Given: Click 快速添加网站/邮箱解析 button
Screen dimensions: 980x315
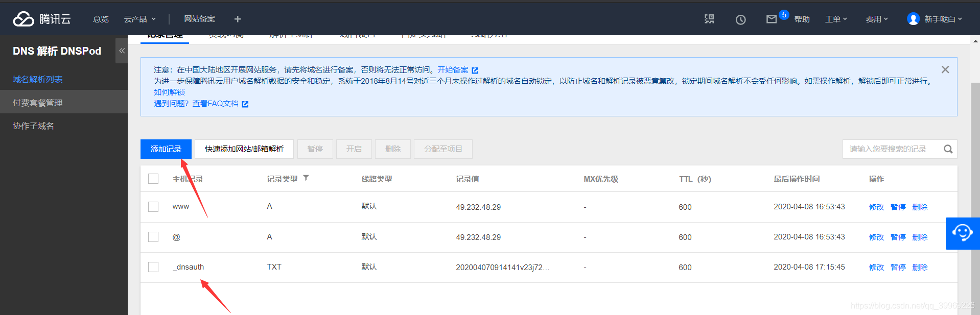Looking at the screenshot, I should [244, 149].
